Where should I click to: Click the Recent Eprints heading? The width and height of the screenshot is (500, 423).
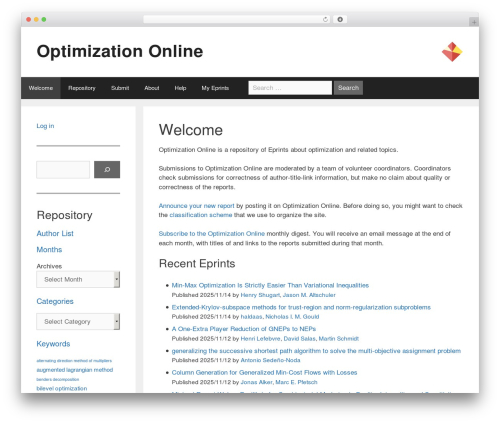(x=197, y=264)
